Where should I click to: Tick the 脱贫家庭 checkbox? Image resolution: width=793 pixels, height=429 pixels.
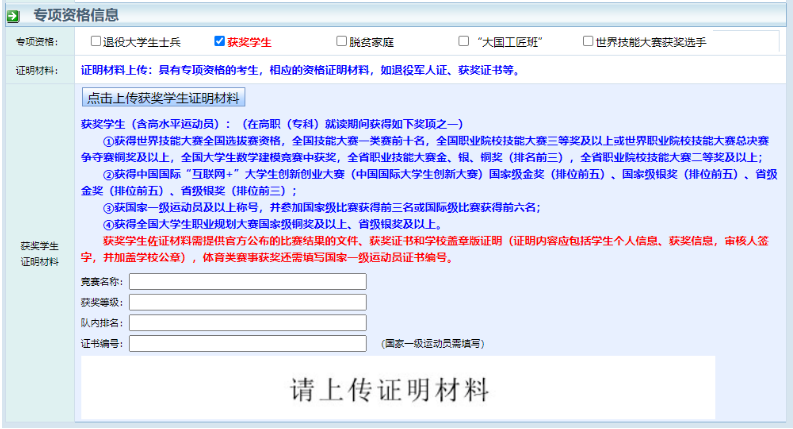[x=341, y=42]
